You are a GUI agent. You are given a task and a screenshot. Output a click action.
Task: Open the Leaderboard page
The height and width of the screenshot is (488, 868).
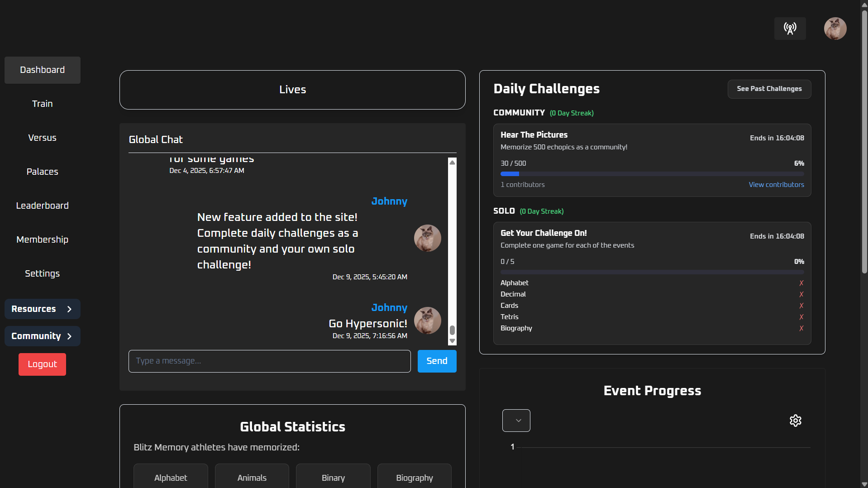pos(42,206)
